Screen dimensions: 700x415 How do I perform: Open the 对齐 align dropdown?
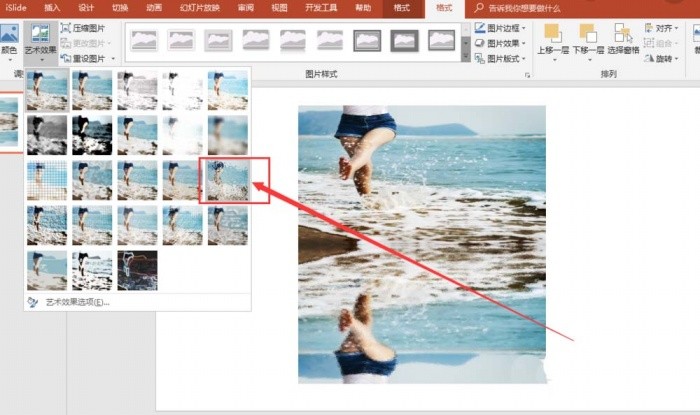(x=662, y=28)
